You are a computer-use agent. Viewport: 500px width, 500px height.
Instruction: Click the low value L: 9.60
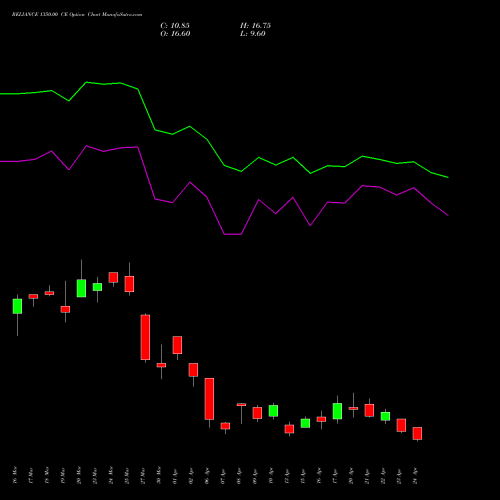(x=253, y=34)
